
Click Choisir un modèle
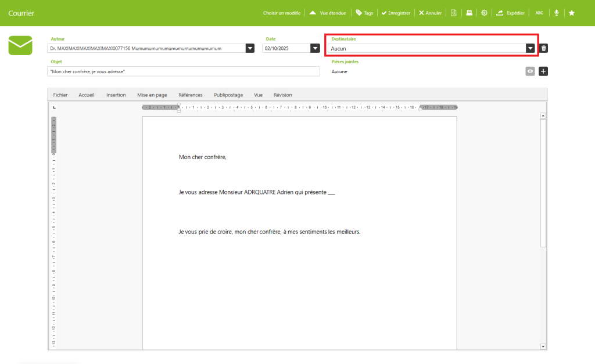282,13
